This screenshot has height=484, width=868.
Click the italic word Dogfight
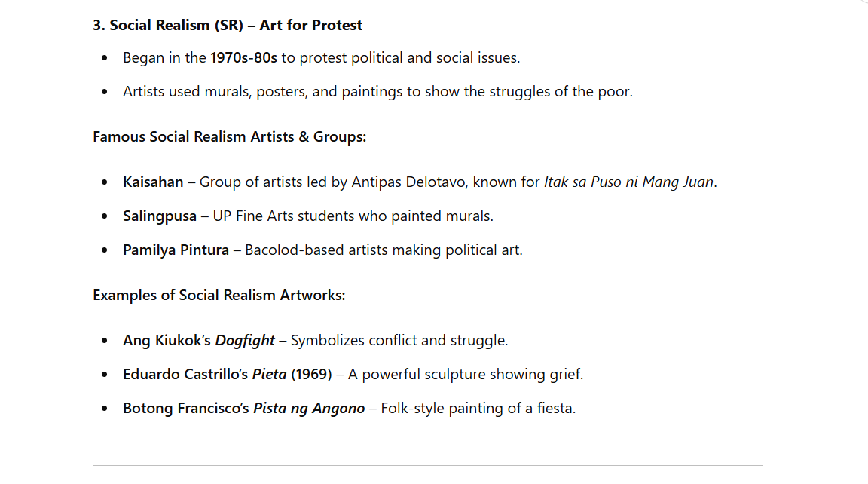point(245,341)
